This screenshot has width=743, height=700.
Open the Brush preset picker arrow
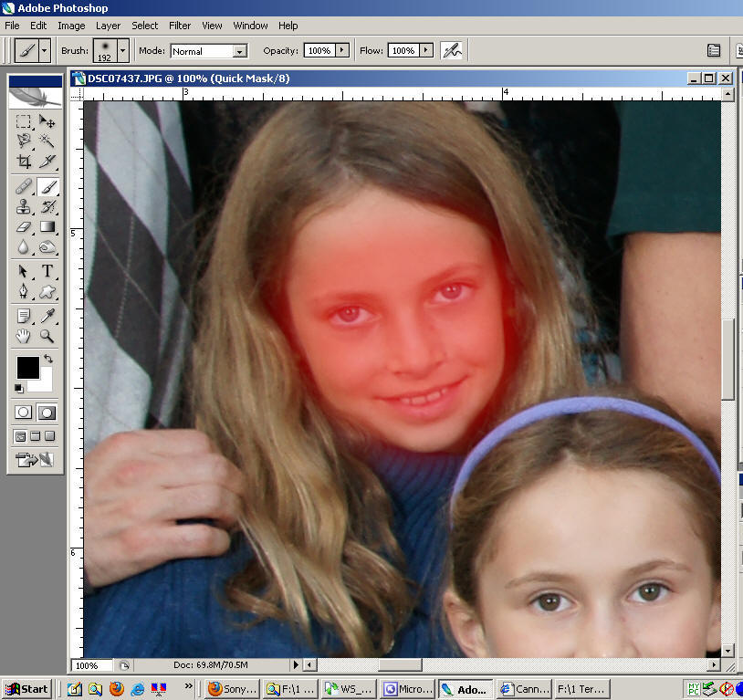[x=122, y=50]
